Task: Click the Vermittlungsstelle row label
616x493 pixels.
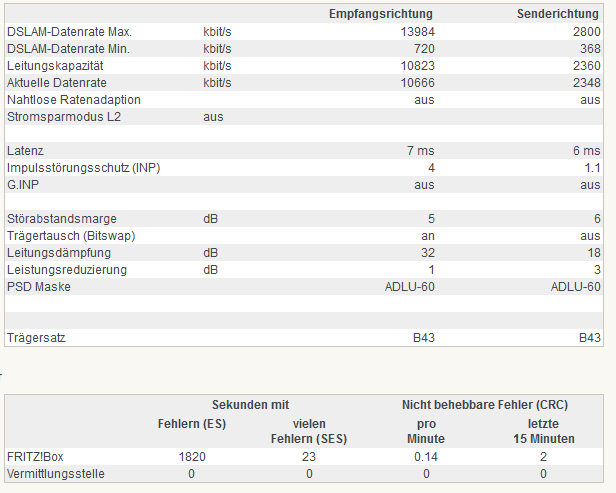Action: click(x=56, y=474)
